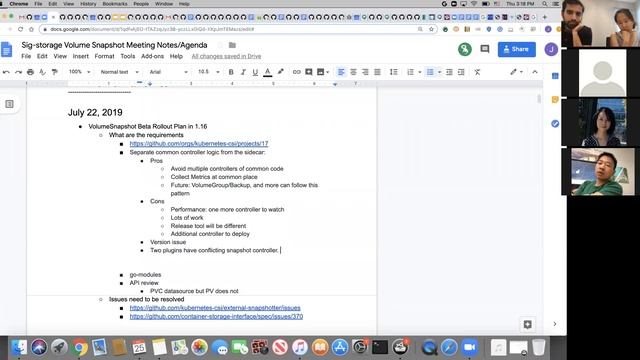Toggle Bold formatting
Screen dimensions: 640x360
pos(231,72)
